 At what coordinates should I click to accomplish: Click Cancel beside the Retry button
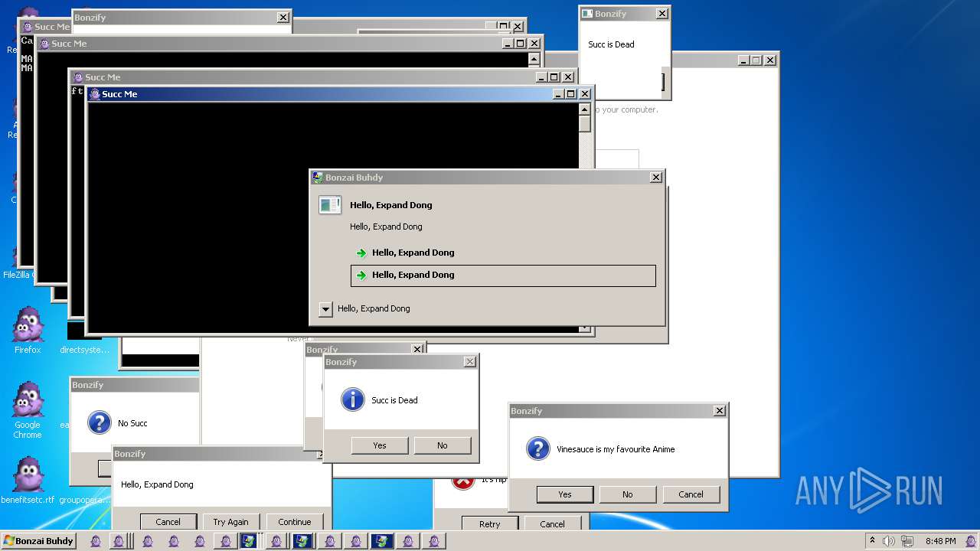point(552,524)
